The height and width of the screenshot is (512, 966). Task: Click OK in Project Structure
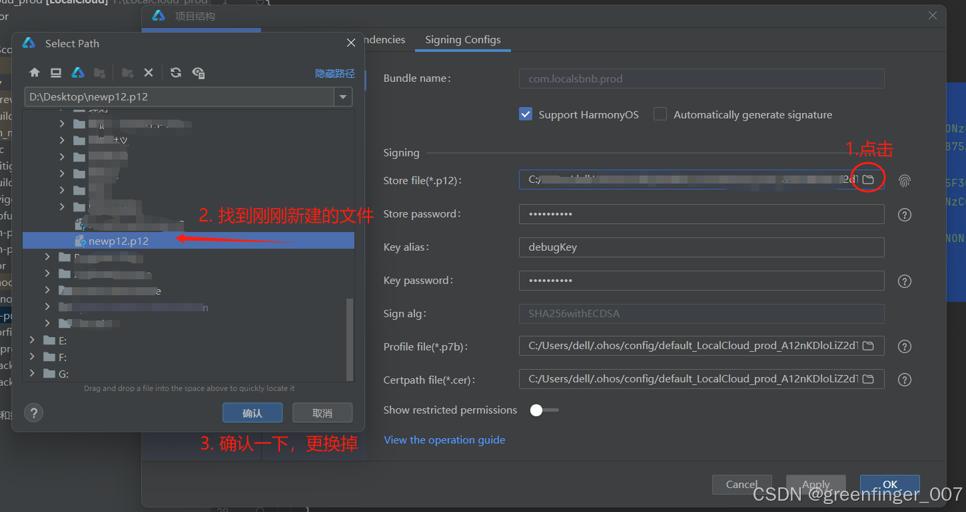pyautogui.click(x=890, y=484)
